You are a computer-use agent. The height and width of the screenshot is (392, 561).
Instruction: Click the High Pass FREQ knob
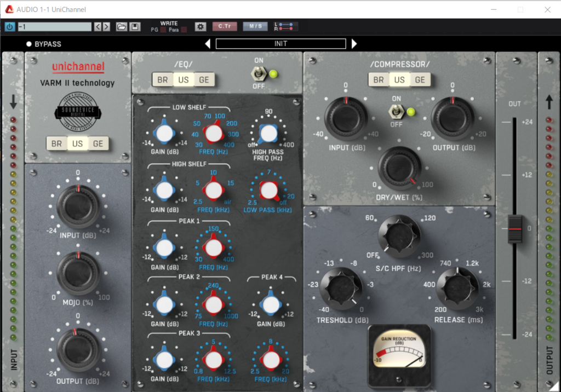point(268,134)
